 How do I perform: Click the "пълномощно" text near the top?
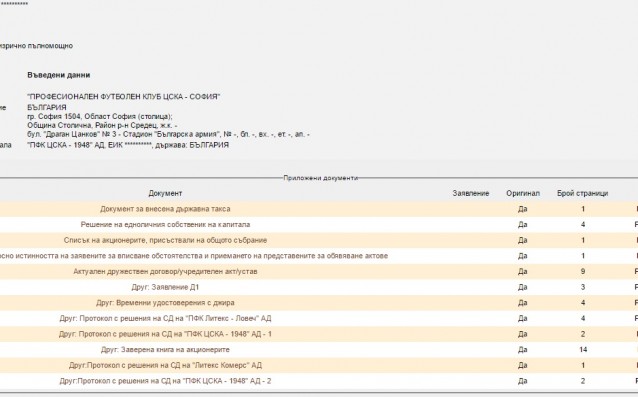pos(50,46)
